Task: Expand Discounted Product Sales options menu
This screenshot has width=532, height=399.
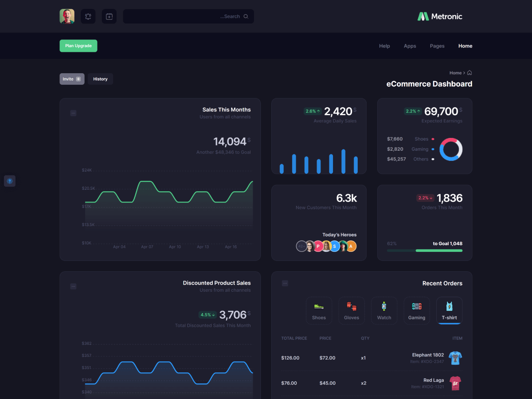Action: [73, 287]
